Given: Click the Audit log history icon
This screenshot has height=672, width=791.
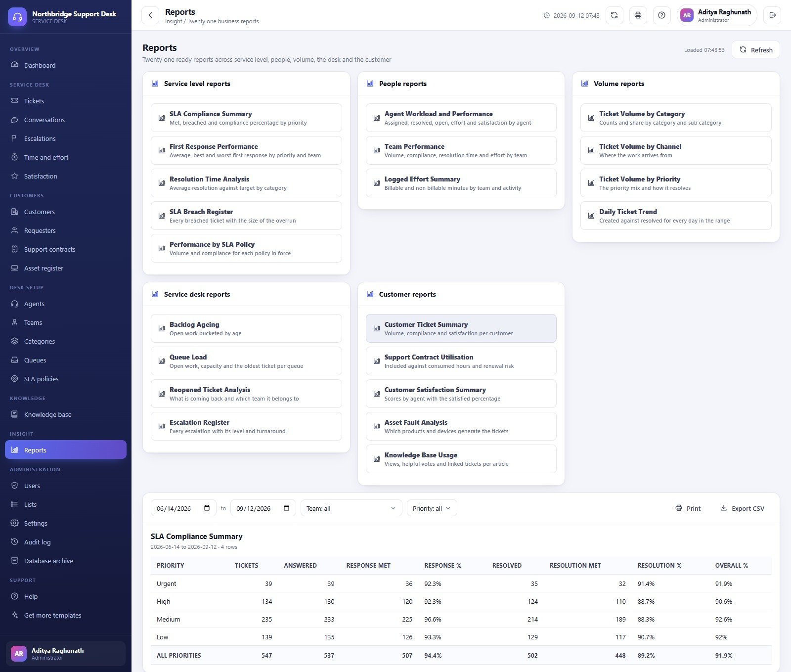Looking at the screenshot, I should click(x=14, y=542).
